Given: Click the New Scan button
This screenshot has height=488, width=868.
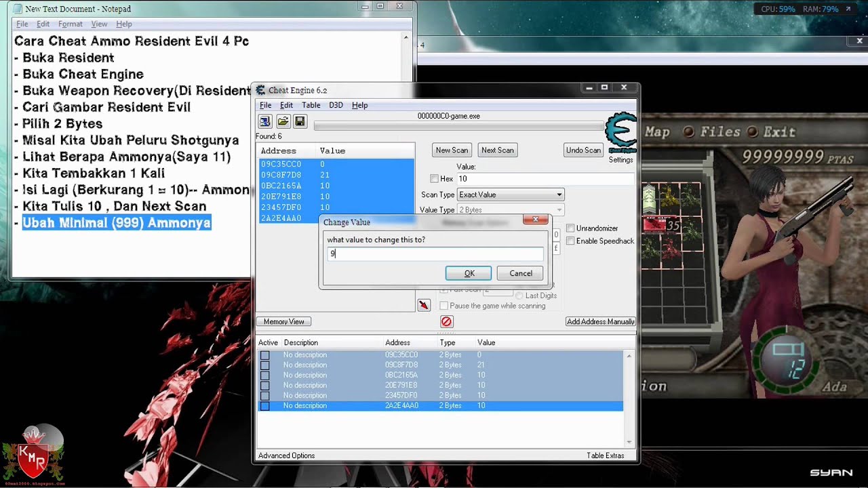Looking at the screenshot, I should (452, 150).
